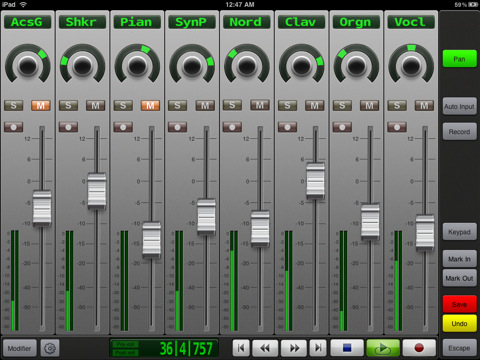Jump to end transport button
The image size is (480, 360).
318,348
